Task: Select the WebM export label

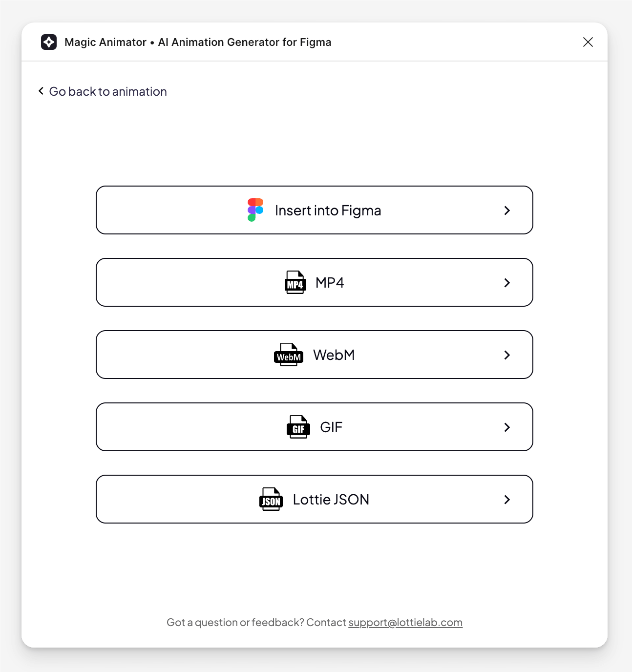Action: pos(334,355)
